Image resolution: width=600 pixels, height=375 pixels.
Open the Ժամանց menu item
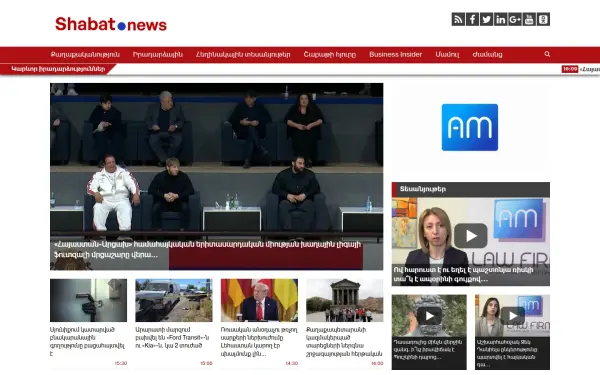487,54
